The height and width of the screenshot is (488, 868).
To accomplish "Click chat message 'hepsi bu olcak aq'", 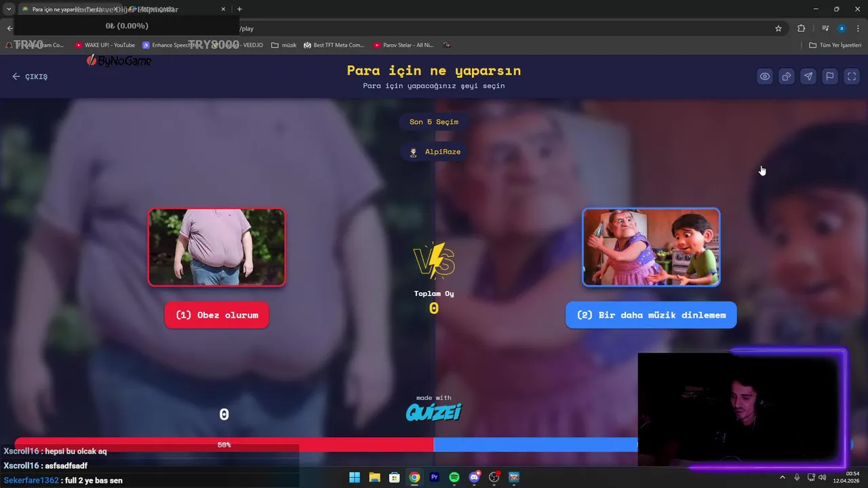I will click(x=76, y=451).
